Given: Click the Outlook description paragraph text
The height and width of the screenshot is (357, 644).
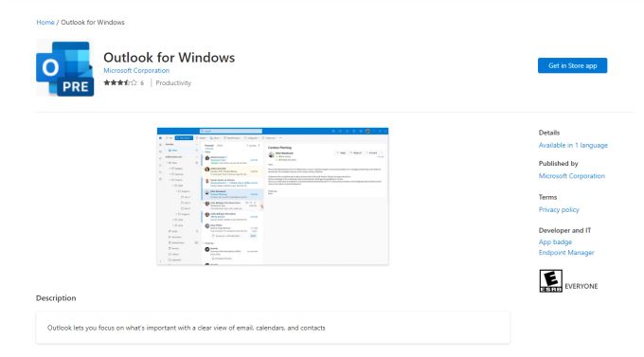Looking at the screenshot, I should click(186, 328).
